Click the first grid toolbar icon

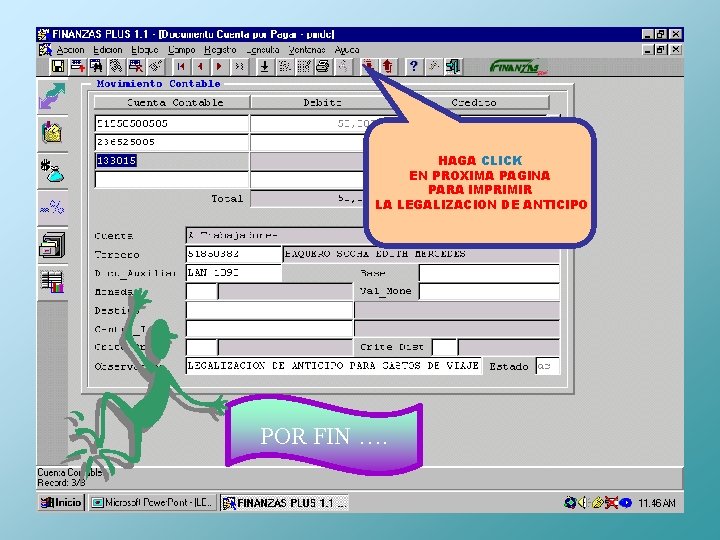point(284,67)
